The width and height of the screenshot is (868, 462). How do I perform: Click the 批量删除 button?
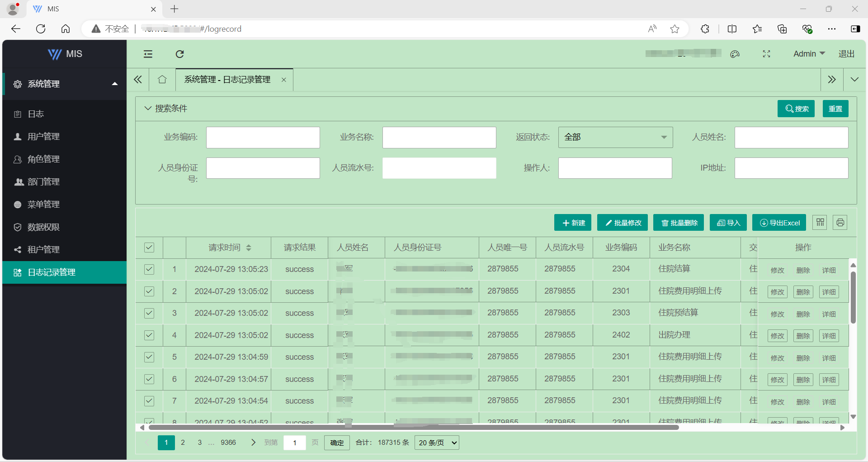pyautogui.click(x=679, y=223)
